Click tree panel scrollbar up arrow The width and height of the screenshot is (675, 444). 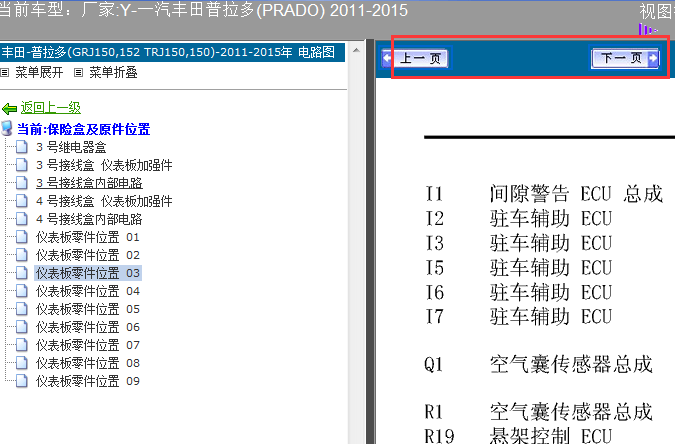(x=356, y=50)
